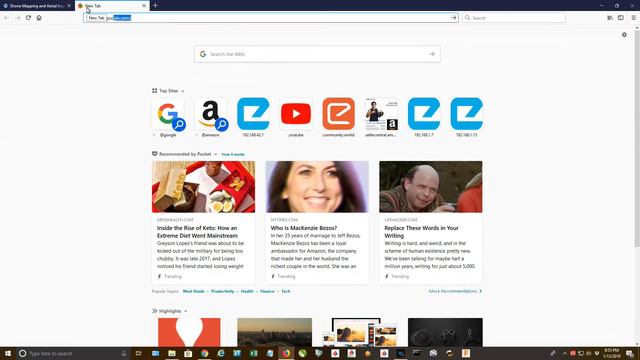Show sidebars using toolbar icon

621,18
